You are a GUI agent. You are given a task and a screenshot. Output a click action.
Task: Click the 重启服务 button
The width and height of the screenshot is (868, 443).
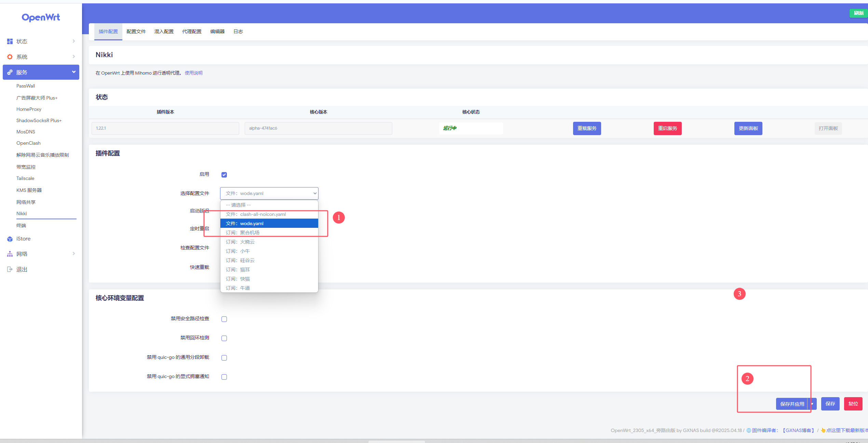tap(668, 128)
